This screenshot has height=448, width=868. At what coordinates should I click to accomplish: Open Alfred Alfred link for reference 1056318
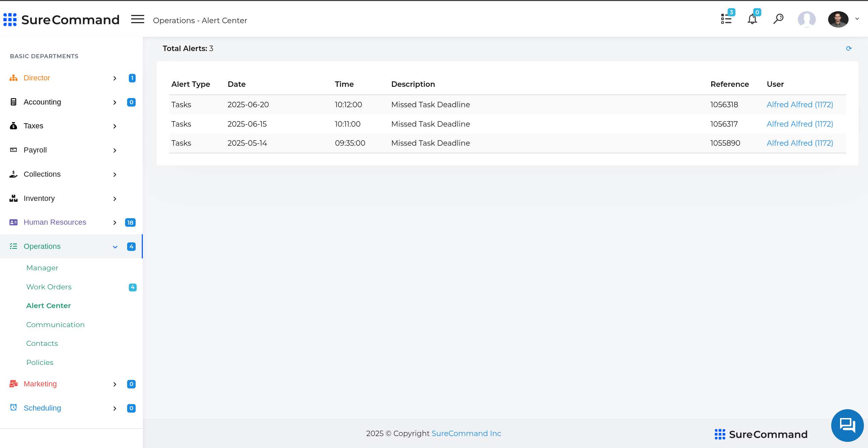coord(800,105)
